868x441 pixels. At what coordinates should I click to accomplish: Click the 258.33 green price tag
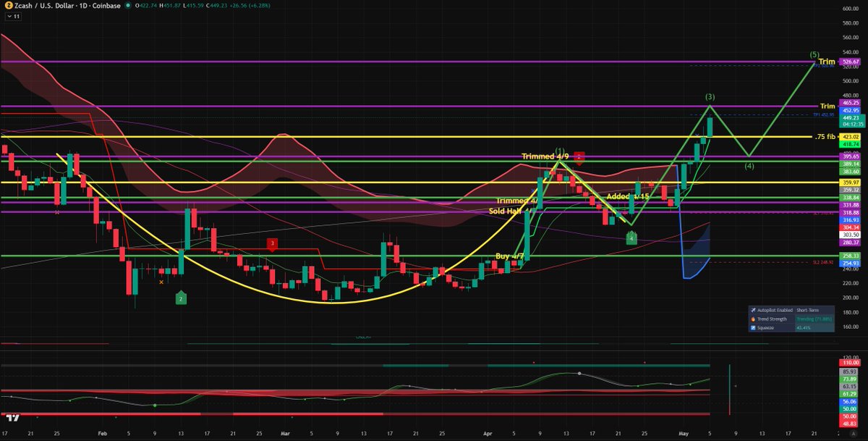point(850,256)
